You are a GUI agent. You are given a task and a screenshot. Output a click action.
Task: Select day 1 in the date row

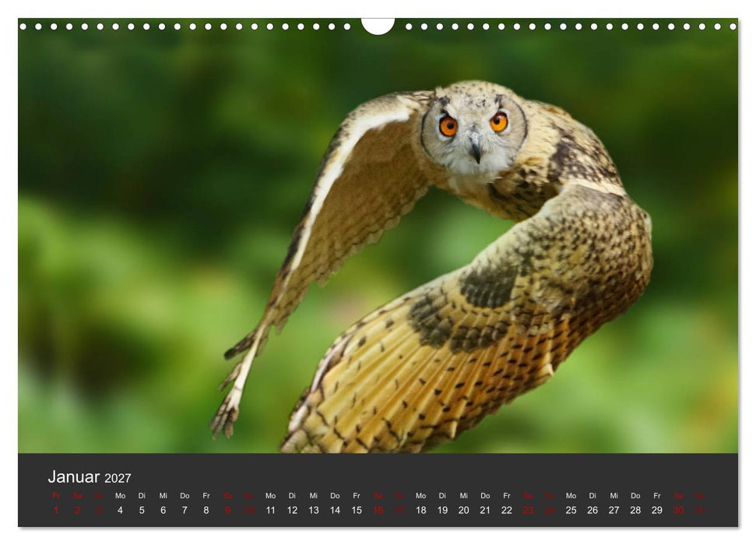pyautogui.click(x=56, y=510)
